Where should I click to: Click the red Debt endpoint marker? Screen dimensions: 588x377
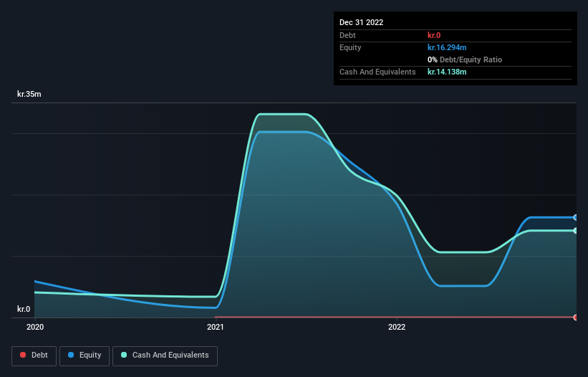[576, 318]
